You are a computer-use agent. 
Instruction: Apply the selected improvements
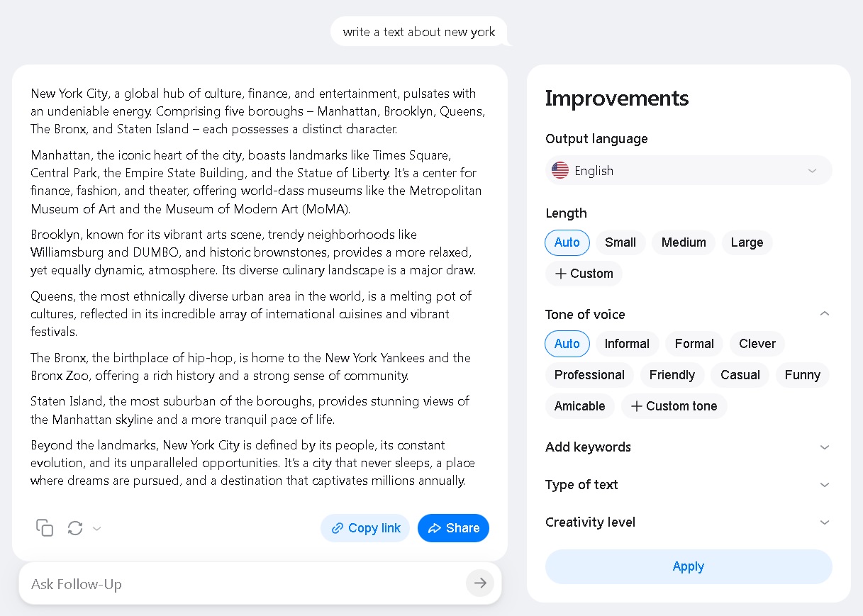pyautogui.click(x=689, y=566)
